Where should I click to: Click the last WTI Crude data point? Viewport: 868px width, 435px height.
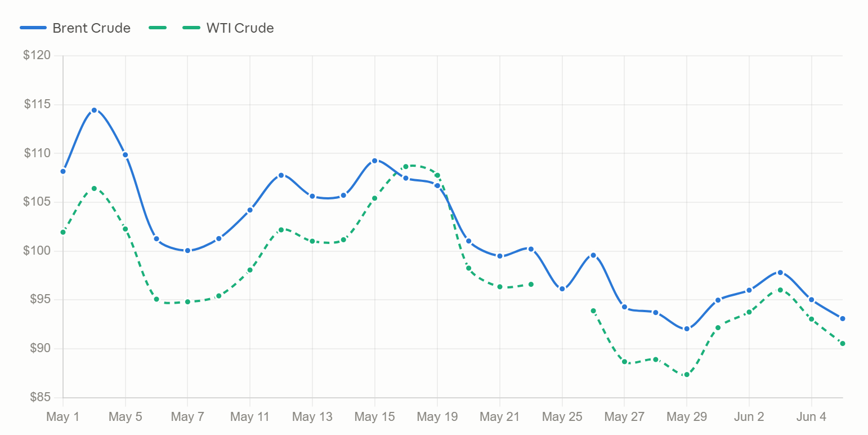[843, 344]
